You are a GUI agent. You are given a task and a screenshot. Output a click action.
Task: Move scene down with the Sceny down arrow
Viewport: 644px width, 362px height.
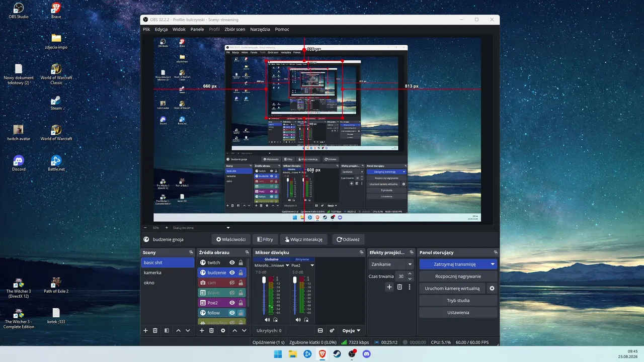tap(188, 330)
